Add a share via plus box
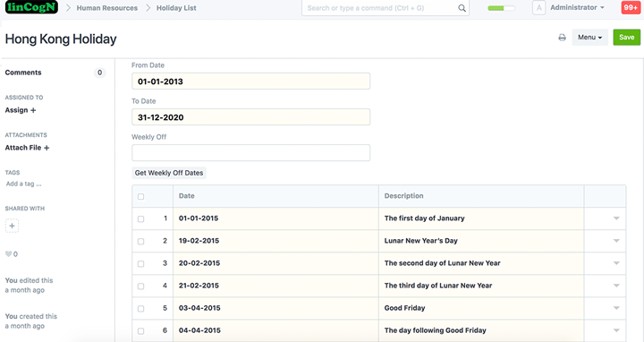Image resolution: width=644 pixels, height=342 pixels. [x=12, y=226]
